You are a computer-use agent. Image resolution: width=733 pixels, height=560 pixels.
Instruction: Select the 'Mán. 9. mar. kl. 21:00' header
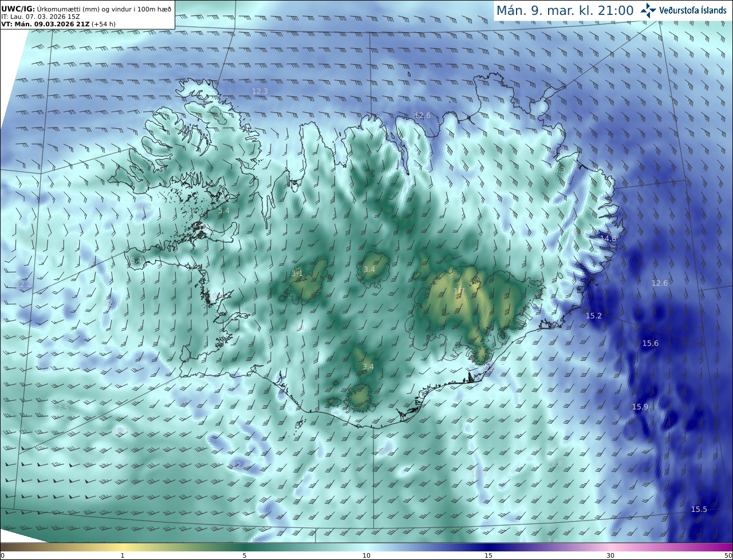coord(565,10)
